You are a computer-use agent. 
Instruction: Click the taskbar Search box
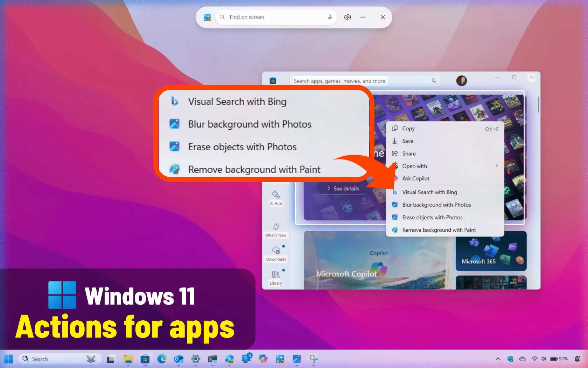[60, 359]
